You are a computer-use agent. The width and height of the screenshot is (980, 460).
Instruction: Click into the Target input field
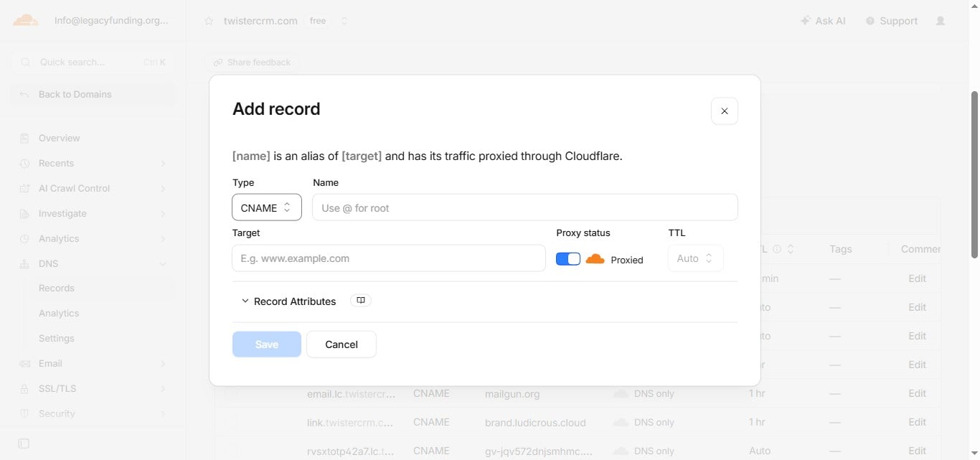click(x=389, y=258)
